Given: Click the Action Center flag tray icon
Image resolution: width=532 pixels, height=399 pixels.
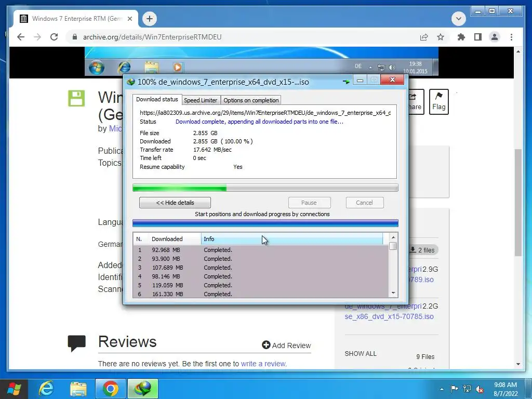Looking at the screenshot, I should tap(454, 389).
